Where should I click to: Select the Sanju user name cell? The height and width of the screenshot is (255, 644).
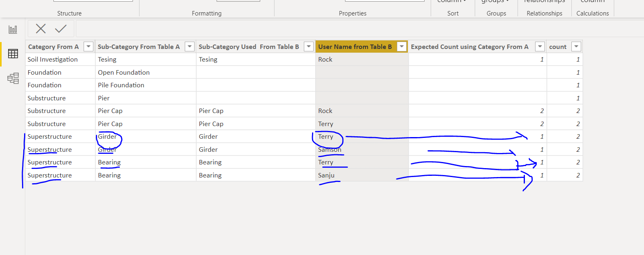(362, 175)
